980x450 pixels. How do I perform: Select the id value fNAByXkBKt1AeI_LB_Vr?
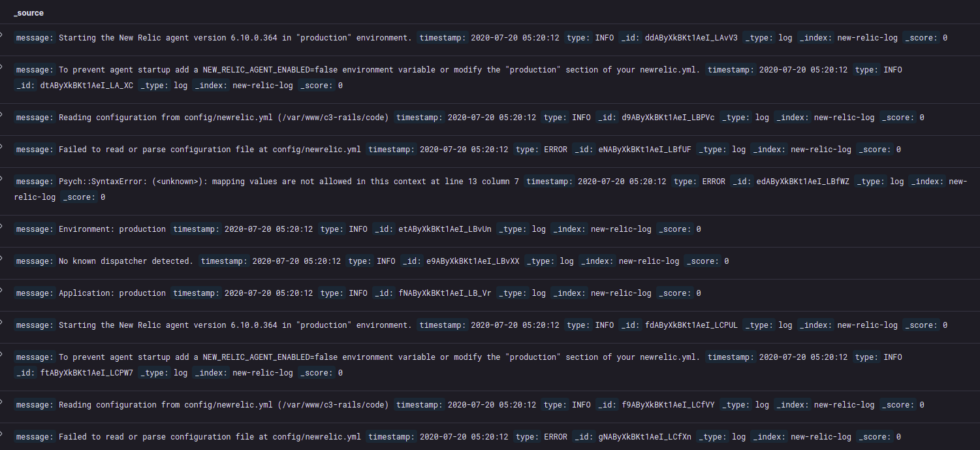tap(445, 293)
